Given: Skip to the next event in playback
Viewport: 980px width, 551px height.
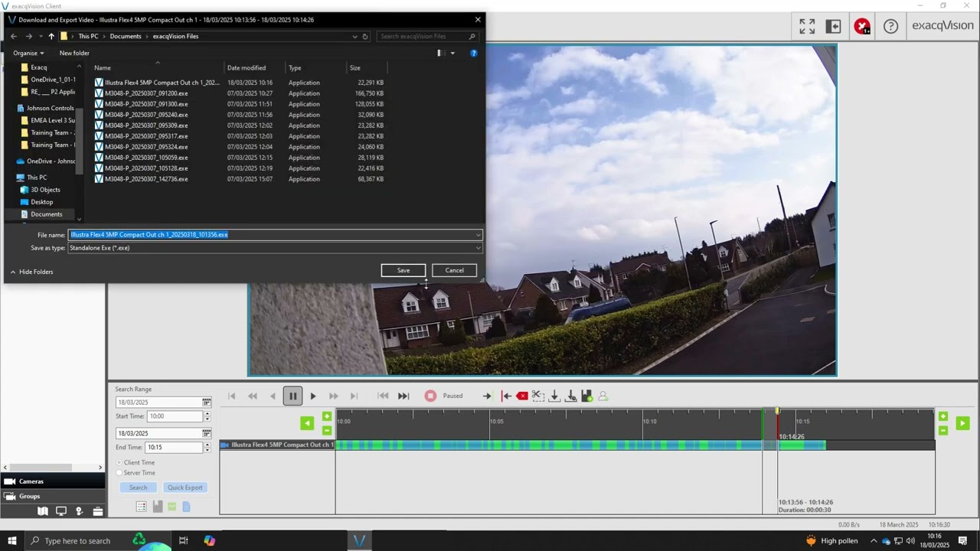Looking at the screenshot, I should pos(403,396).
